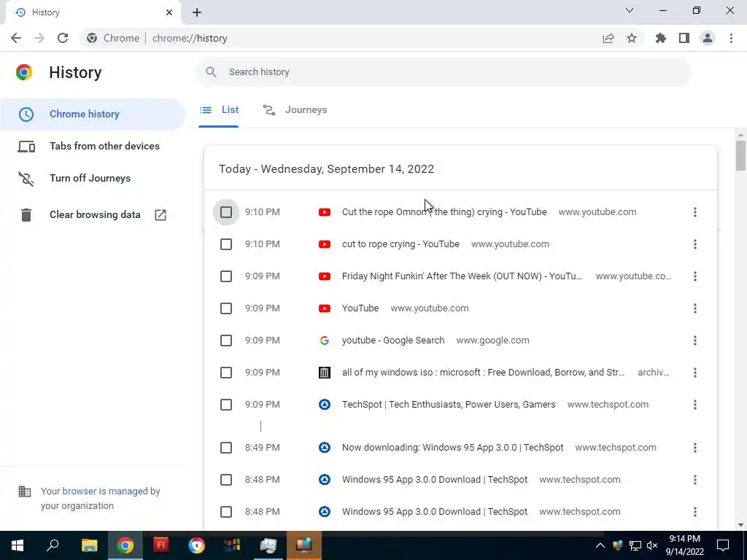This screenshot has width=747, height=560.
Task: Open the notification center icon
Action: click(723, 545)
